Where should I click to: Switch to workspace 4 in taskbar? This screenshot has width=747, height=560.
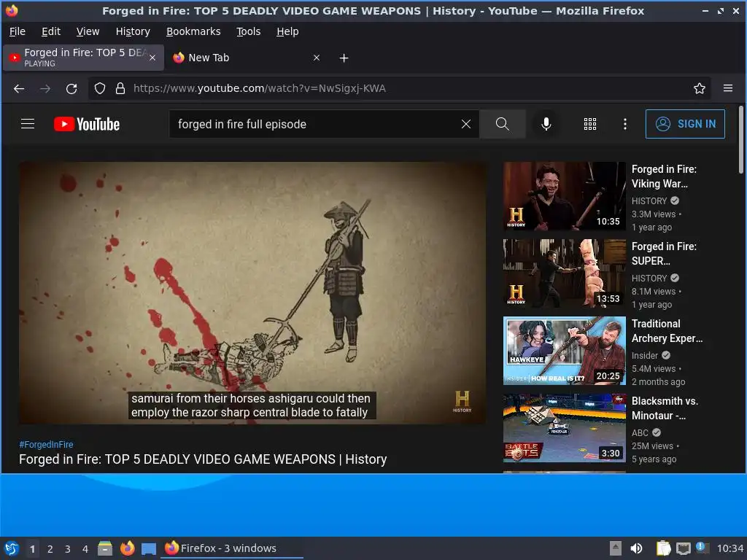(85, 549)
